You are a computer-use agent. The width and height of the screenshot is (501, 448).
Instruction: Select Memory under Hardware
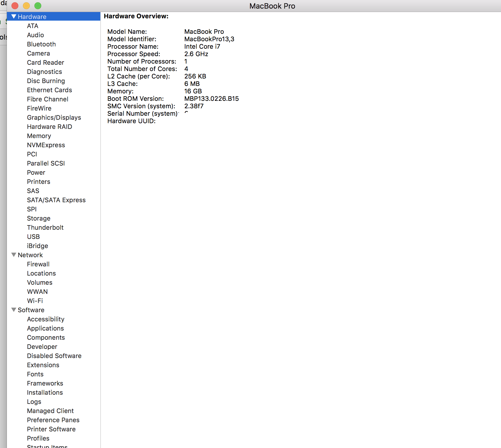coord(39,136)
